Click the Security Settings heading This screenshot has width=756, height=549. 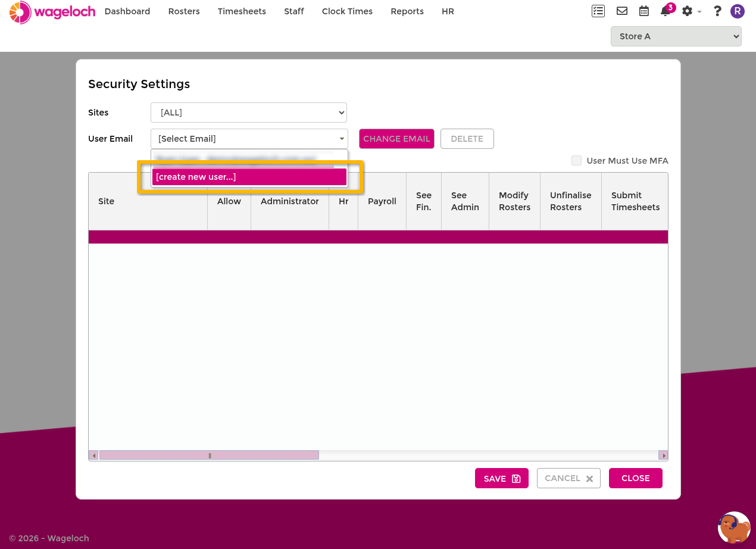click(139, 84)
